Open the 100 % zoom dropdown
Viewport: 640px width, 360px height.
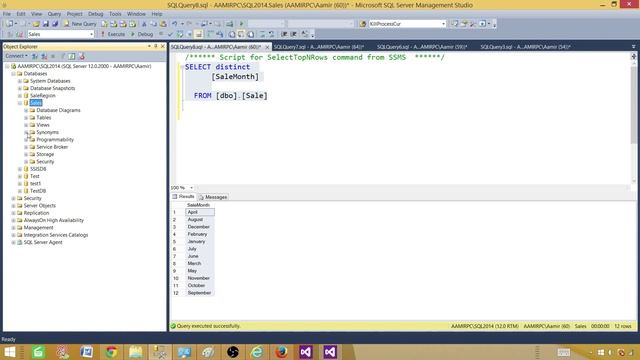click(192, 188)
